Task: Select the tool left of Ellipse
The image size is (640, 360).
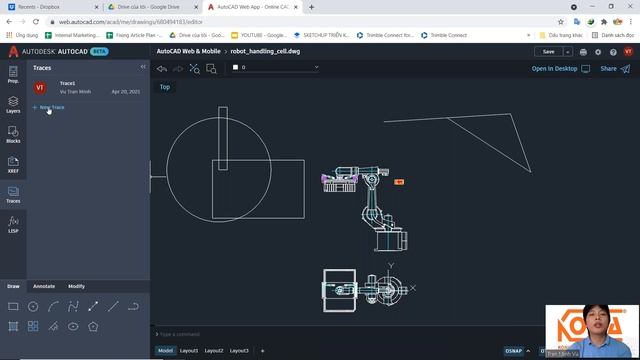Action: (53, 327)
